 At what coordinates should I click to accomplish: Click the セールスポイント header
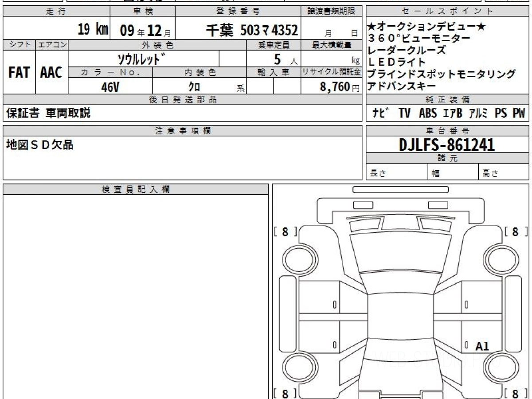448,12
